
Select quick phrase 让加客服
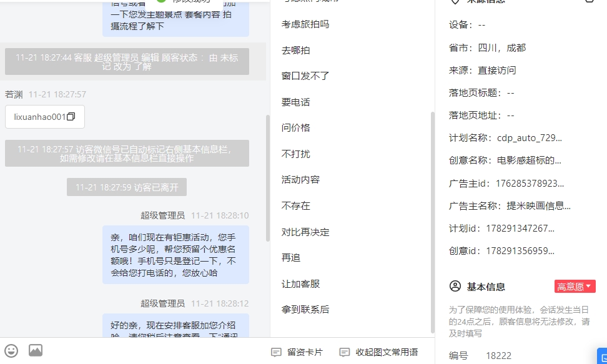click(300, 283)
